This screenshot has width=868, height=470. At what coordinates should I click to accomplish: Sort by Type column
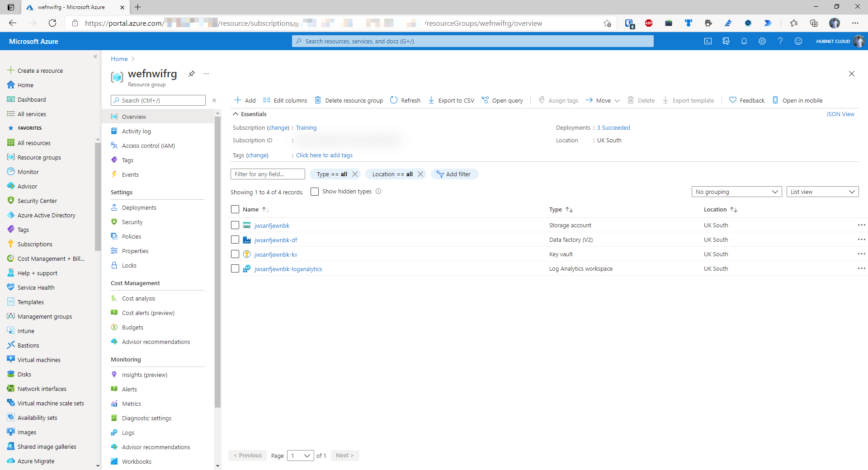coord(561,209)
